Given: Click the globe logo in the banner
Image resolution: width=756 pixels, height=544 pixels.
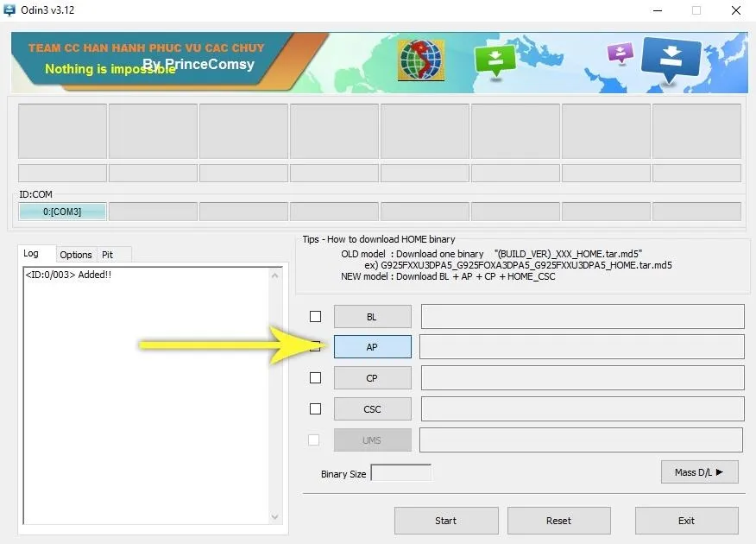Looking at the screenshot, I should tap(421, 60).
